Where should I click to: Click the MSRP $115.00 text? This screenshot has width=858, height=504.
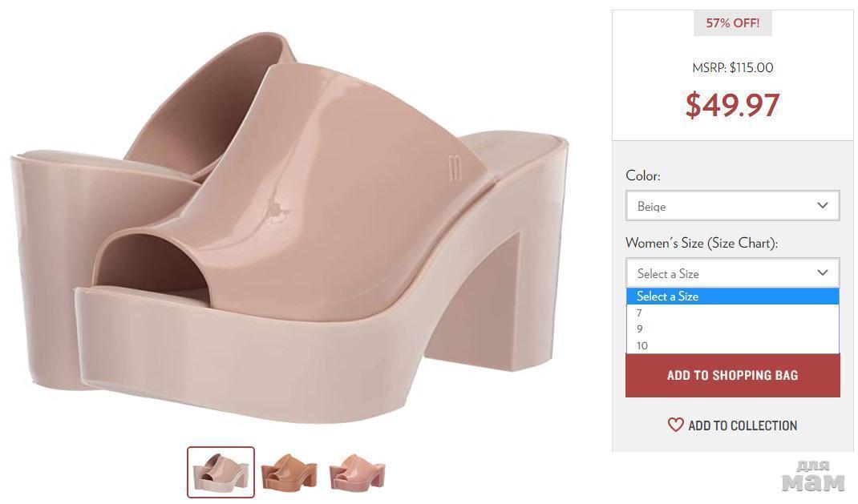pos(732,68)
